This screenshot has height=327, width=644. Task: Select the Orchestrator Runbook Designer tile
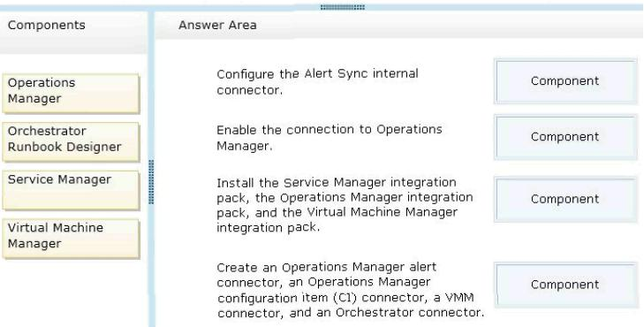pyautogui.click(x=71, y=141)
